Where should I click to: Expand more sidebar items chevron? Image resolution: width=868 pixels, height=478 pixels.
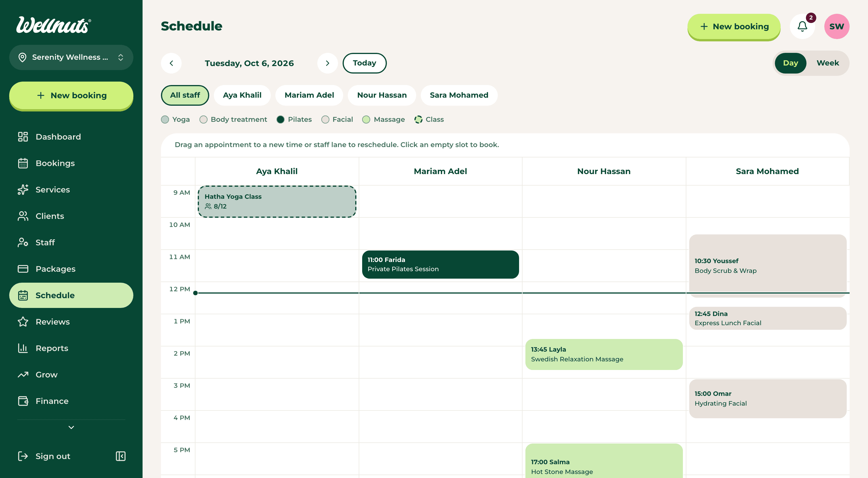(x=71, y=427)
